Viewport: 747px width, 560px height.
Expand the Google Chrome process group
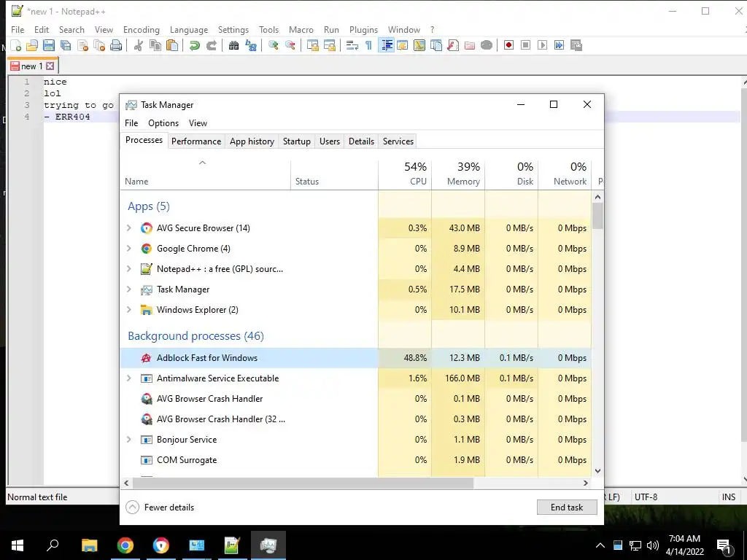[128, 249]
